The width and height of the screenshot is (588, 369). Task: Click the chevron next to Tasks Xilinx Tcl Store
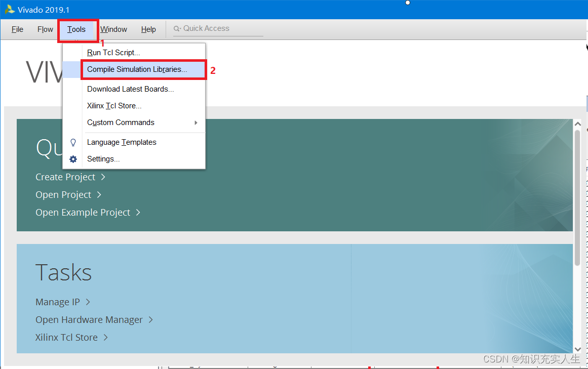coord(106,337)
